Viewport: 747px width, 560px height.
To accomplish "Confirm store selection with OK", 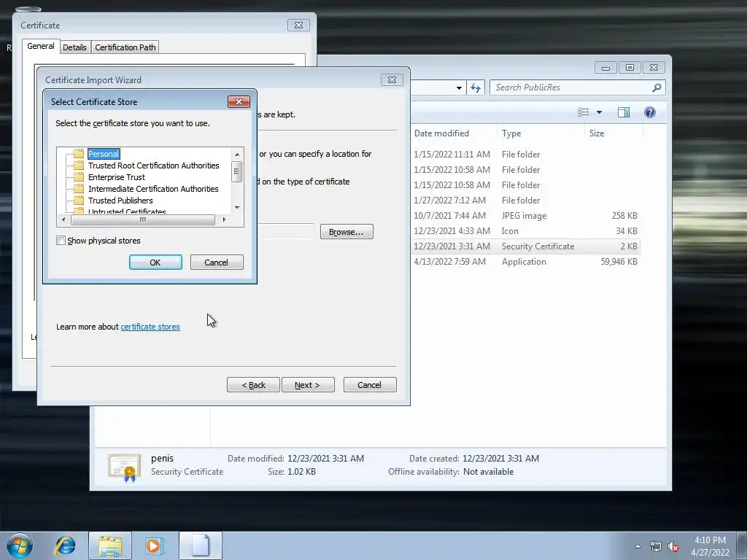I will click(155, 262).
